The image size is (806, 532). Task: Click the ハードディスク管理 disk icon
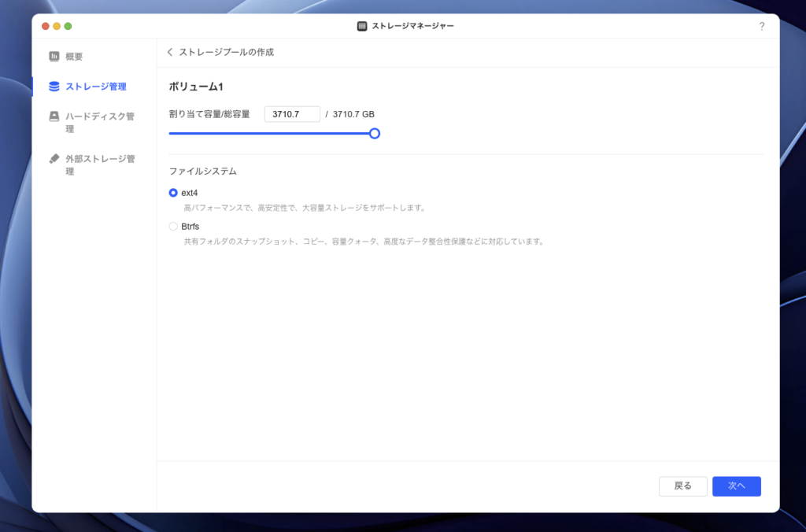[x=54, y=116]
